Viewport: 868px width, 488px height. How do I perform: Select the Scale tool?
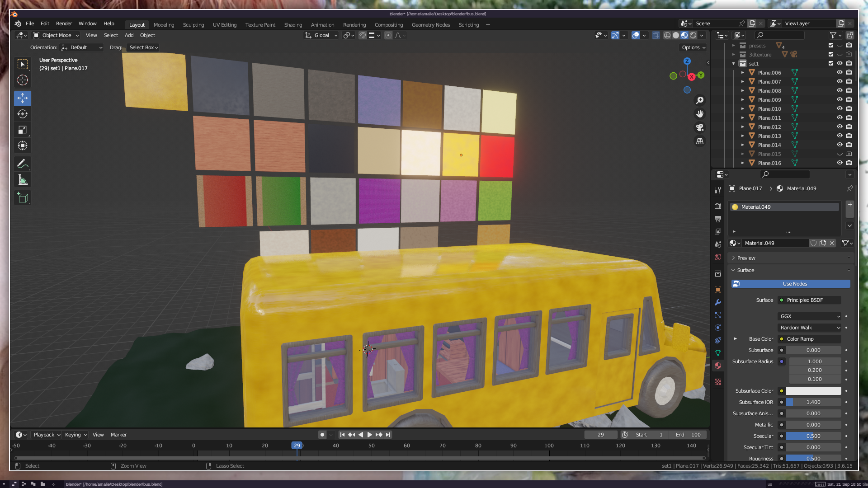click(23, 130)
